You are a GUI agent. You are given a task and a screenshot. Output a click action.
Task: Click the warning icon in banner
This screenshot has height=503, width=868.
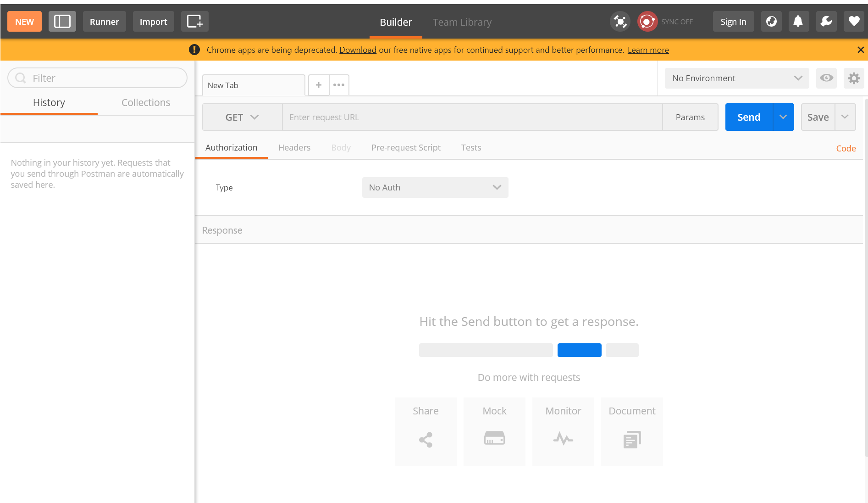[194, 50]
